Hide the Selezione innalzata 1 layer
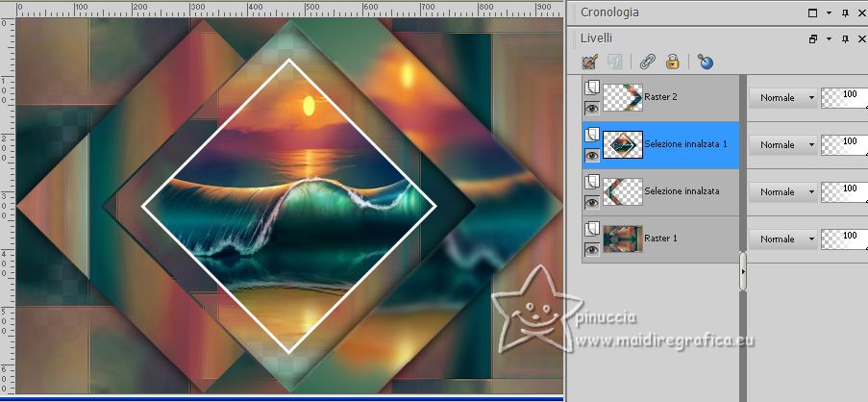The width and height of the screenshot is (868, 402). pos(592,156)
